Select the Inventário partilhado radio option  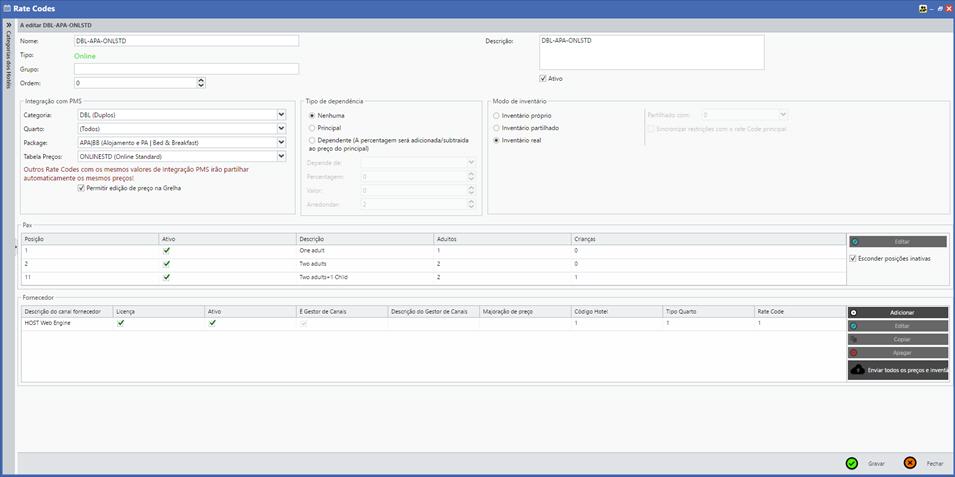(x=497, y=128)
